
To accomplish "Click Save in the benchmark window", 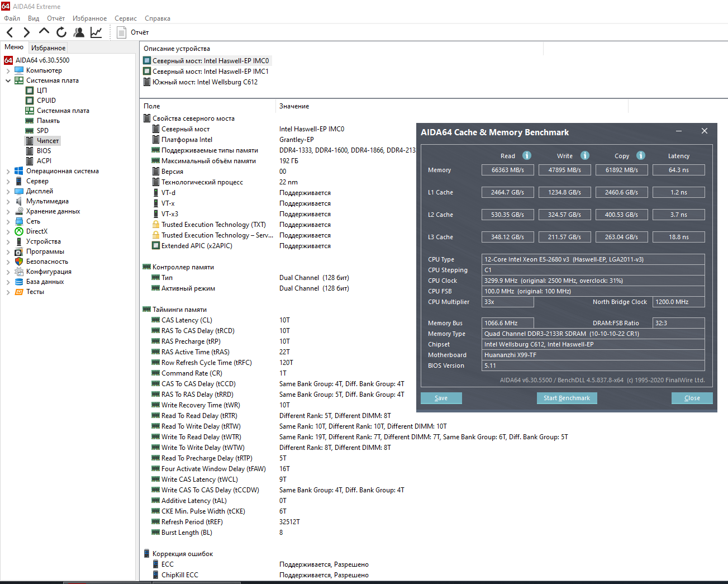I will (x=441, y=398).
